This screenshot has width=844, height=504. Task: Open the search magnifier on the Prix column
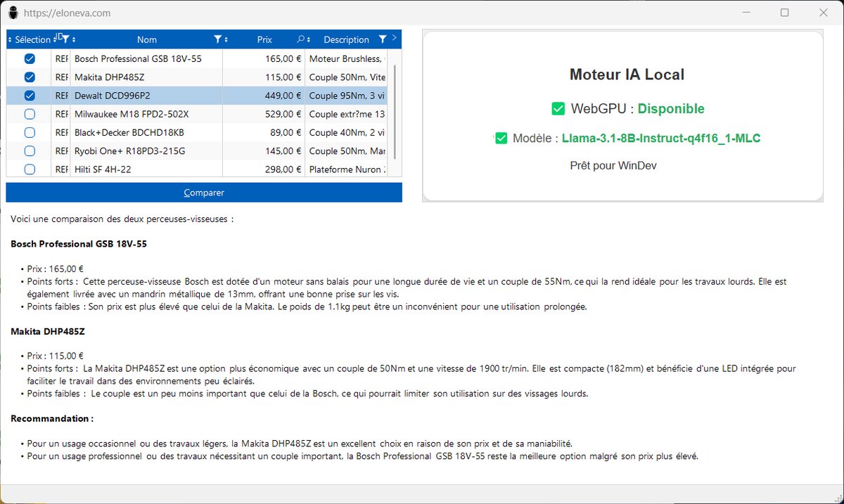pos(300,39)
